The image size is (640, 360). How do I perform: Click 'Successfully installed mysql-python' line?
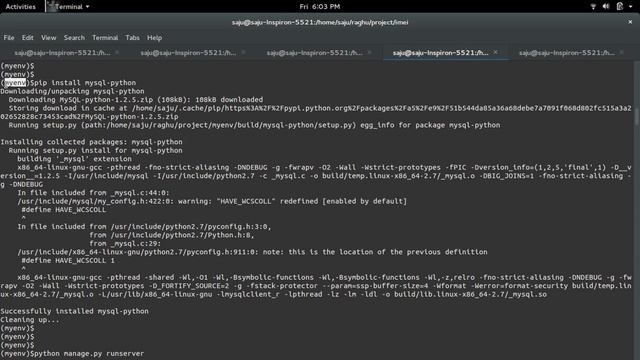[75, 311]
